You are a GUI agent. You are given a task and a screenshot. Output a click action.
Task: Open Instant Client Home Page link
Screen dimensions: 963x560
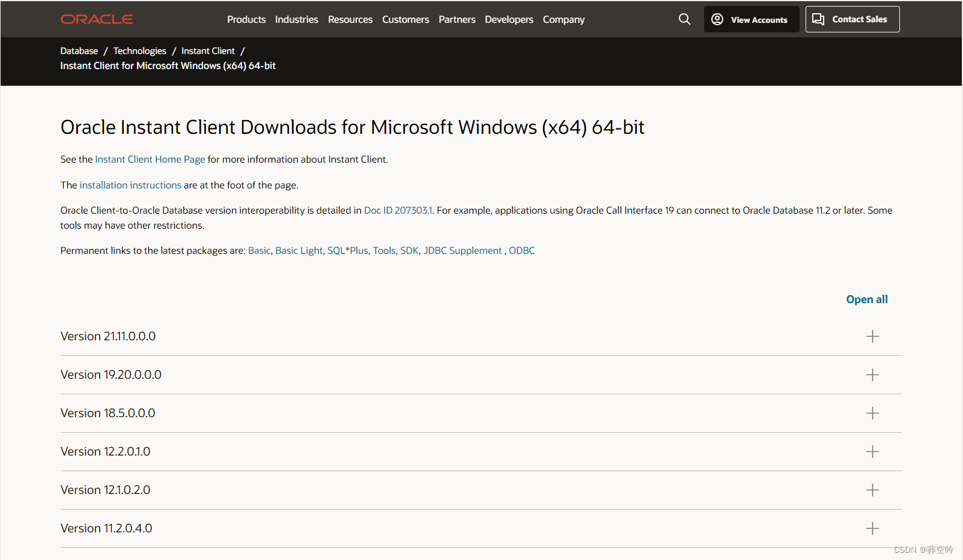(x=150, y=159)
